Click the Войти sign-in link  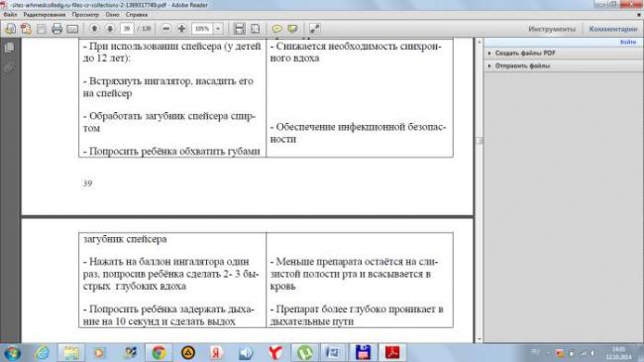628,42
